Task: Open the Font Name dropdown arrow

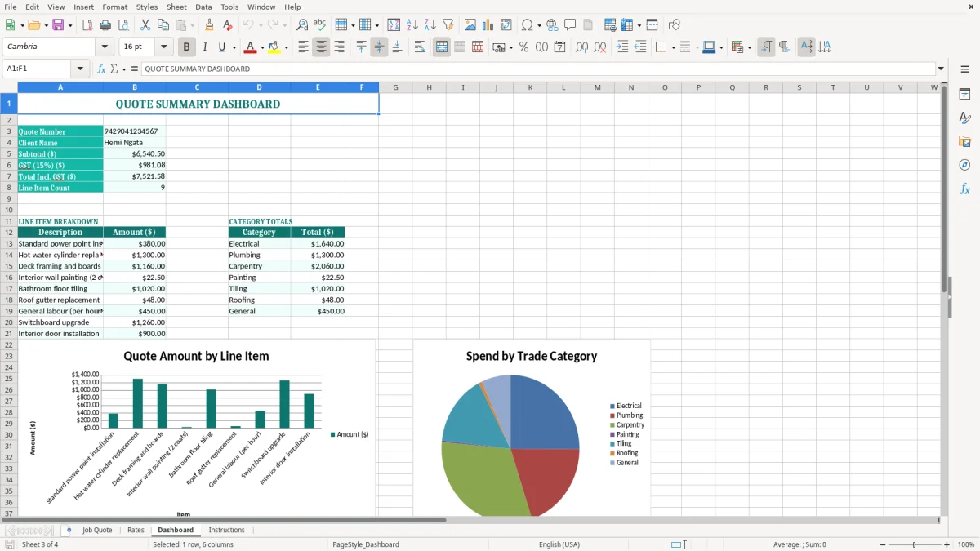Action: click(105, 47)
